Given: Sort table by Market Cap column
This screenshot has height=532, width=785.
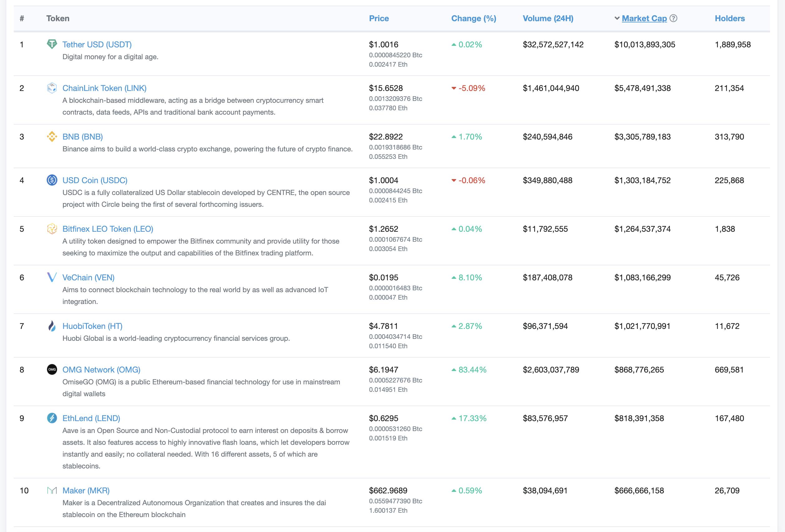Looking at the screenshot, I should (644, 18).
